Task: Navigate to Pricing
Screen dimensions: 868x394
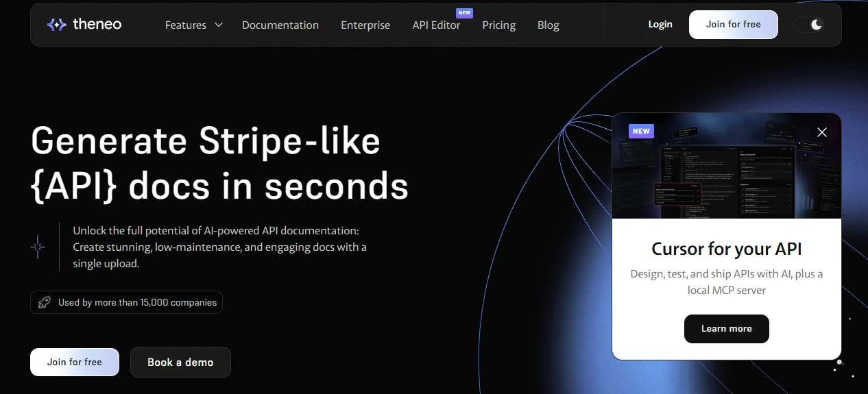Action: 498,25
